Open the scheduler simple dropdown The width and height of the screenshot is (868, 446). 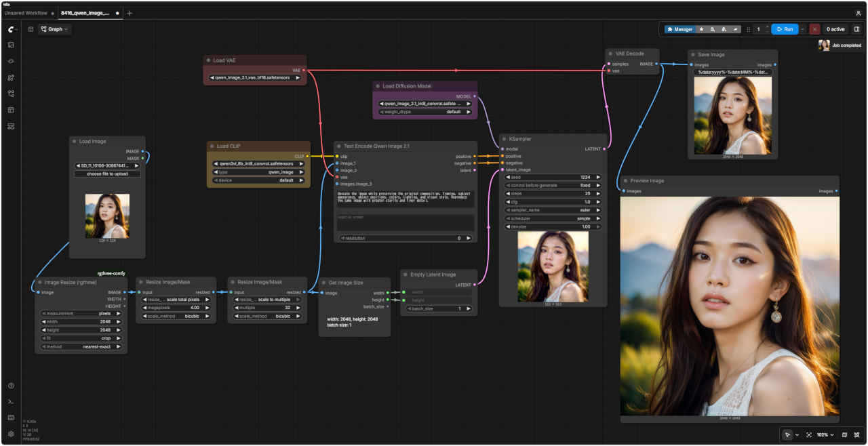553,218
